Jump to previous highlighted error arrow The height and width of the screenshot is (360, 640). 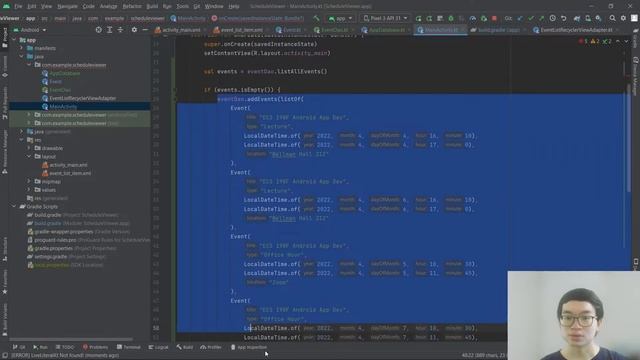618,41
